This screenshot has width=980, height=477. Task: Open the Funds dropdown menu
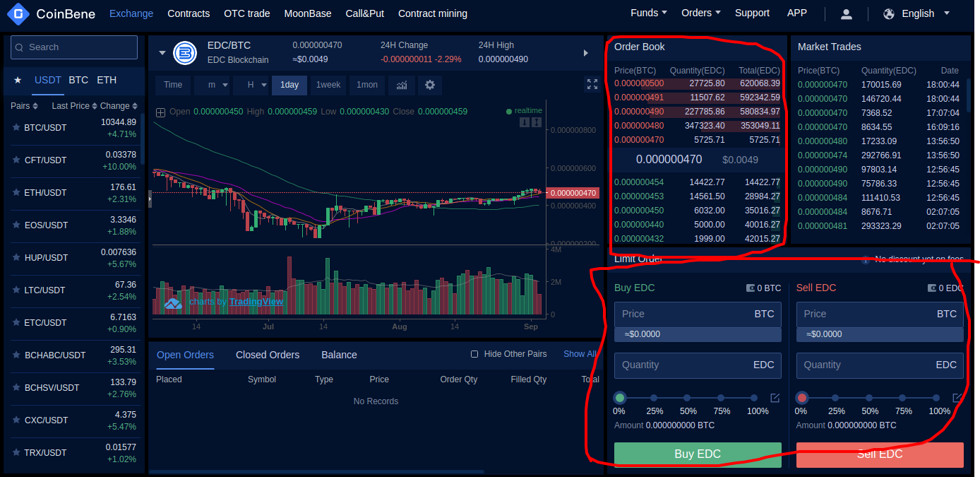[648, 13]
